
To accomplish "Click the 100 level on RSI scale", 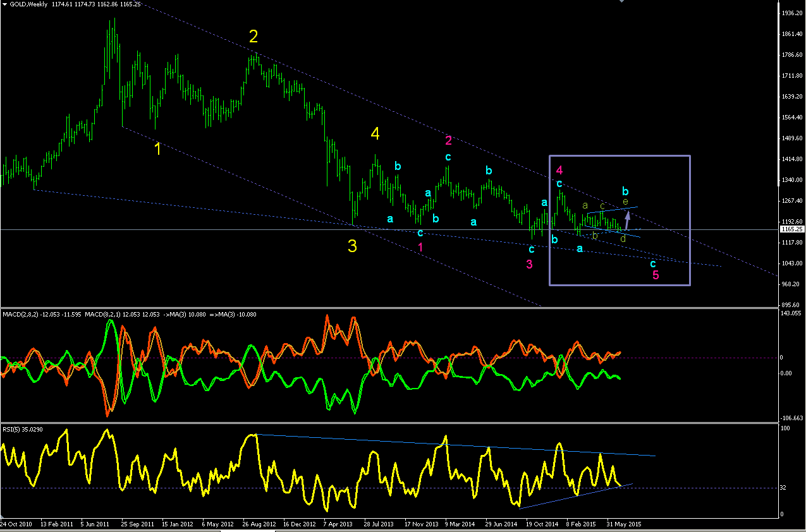I will click(786, 428).
